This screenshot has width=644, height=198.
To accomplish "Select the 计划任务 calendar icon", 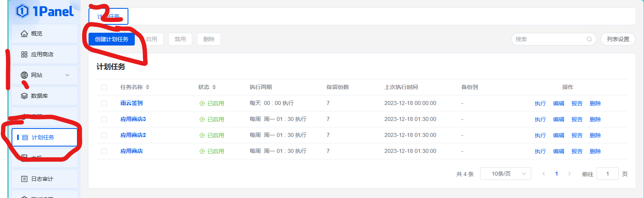I will (25, 138).
